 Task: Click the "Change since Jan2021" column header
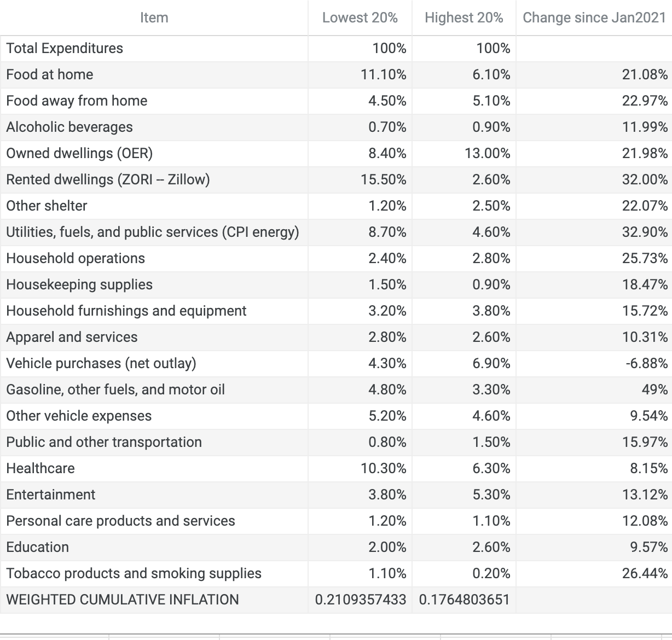coord(594,18)
